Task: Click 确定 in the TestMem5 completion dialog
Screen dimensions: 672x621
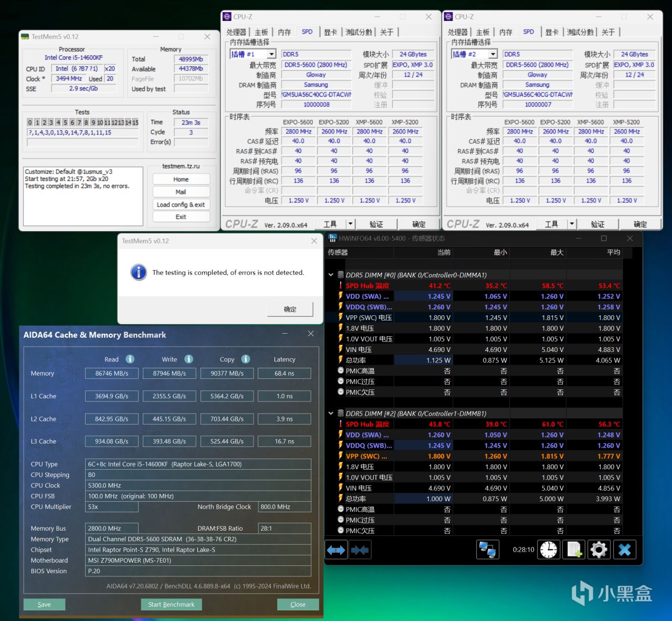Action: (290, 309)
